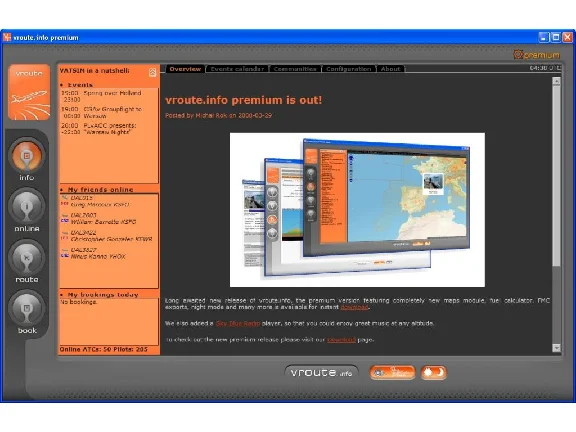Select the route planner sidebar icon
Image resolution: width=576 pixels, height=432 pixels.
(27, 258)
